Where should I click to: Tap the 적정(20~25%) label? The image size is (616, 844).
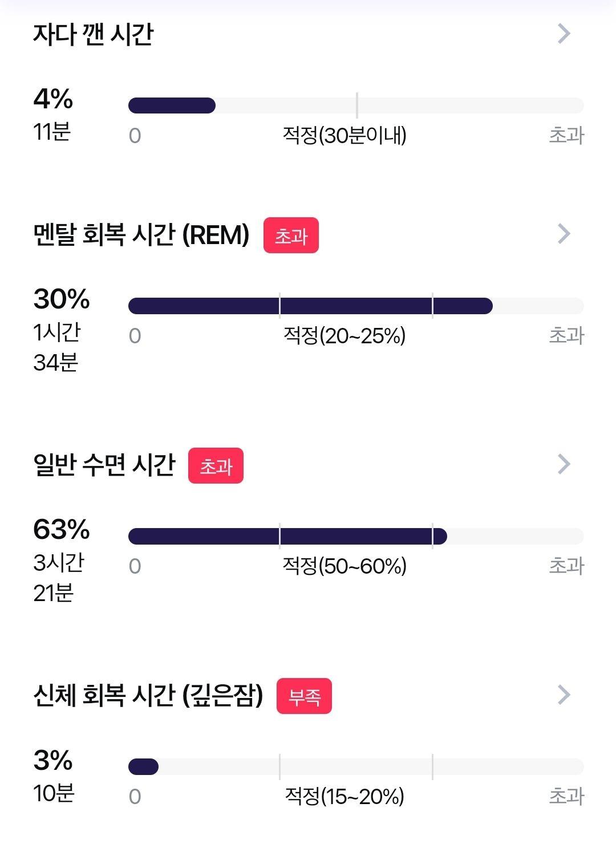(x=345, y=336)
